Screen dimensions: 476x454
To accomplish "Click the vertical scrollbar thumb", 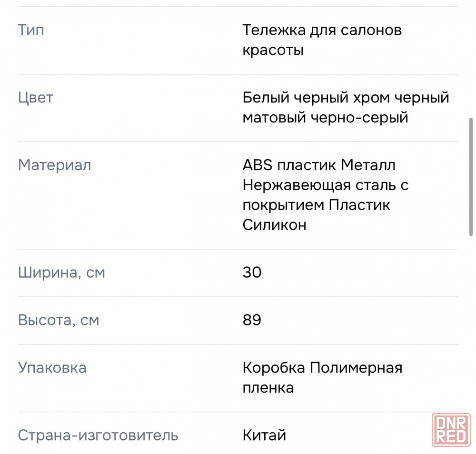I will tap(471, 176).
